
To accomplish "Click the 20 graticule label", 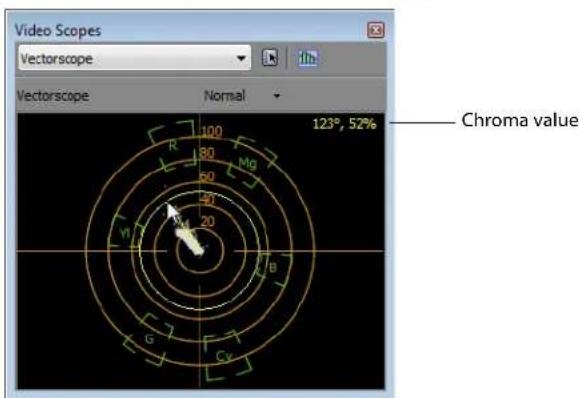I will tap(208, 221).
